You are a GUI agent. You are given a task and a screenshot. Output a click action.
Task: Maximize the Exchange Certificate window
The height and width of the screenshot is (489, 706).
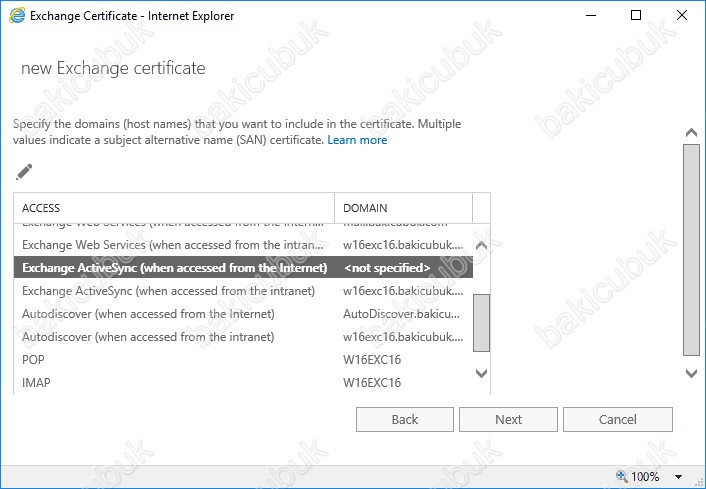click(x=636, y=15)
